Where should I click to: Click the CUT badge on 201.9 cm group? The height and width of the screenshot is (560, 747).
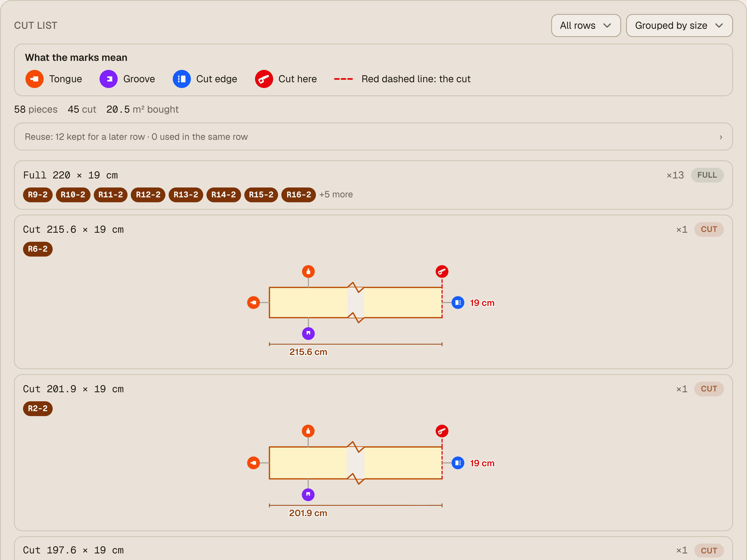pos(709,389)
